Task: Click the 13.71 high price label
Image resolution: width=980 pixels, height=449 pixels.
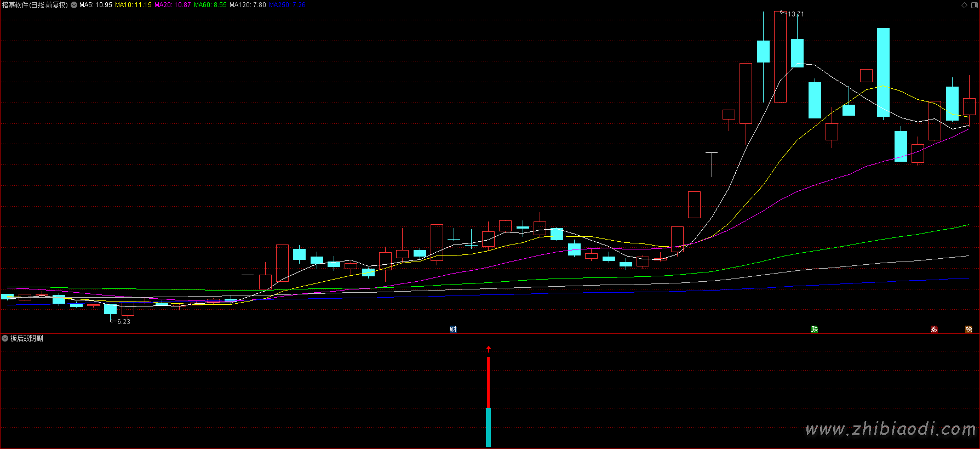Action: point(796,14)
